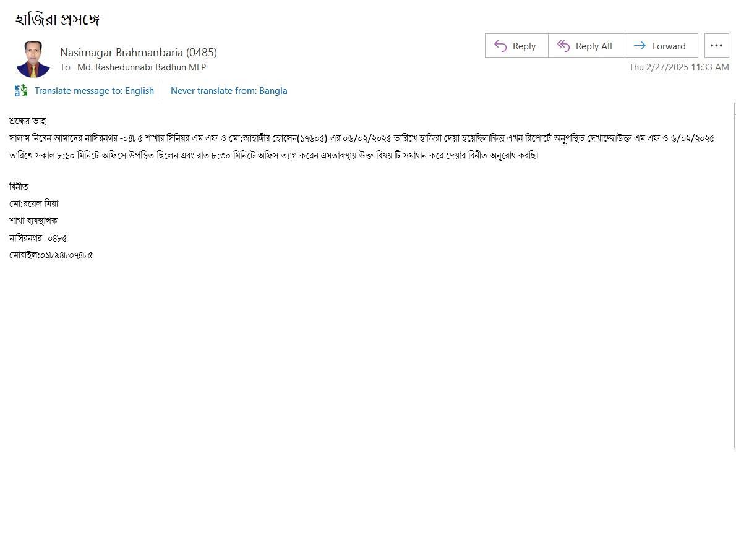Click the Reply All button label

[x=594, y=46]
